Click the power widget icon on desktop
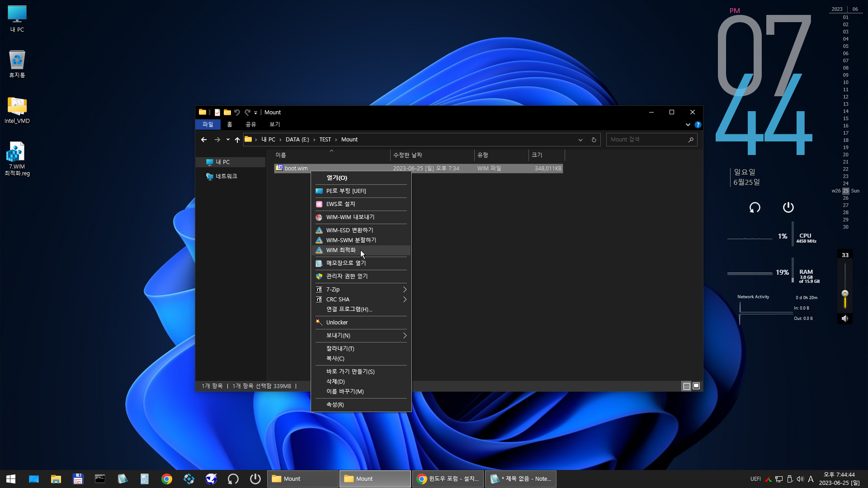This screenshot has width=868, height=488. (x=788, y=207)
